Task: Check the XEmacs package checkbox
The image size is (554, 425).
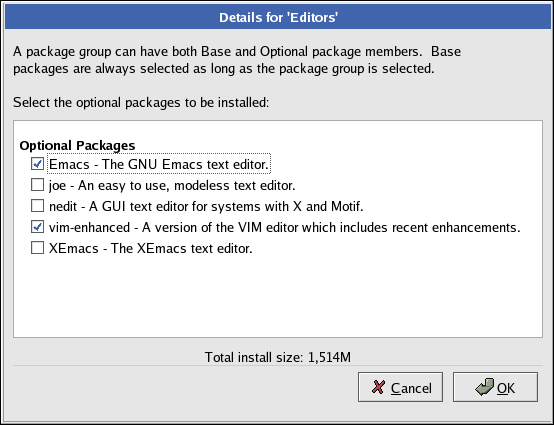Action: pos(37,248)
